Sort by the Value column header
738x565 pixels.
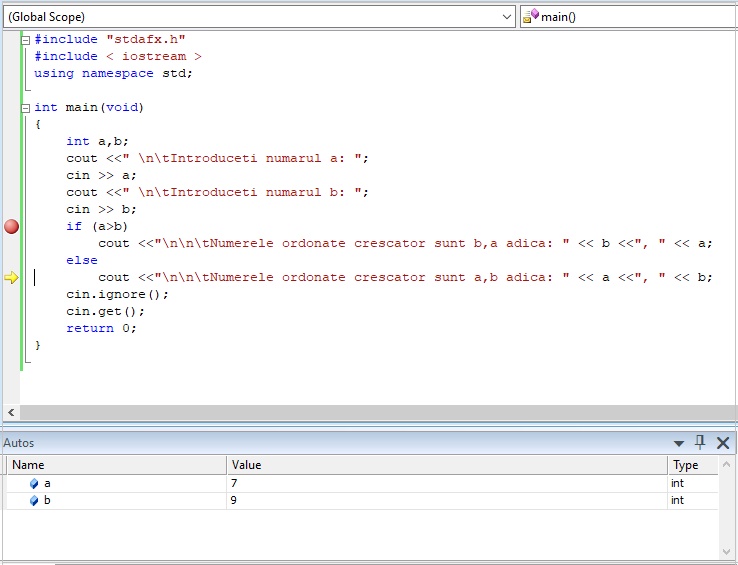[447, 465]
